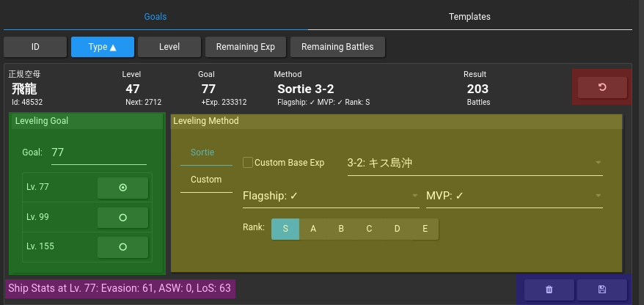This screenshot has width=644, height=305.
Task: Choose rank A
Action: point(313,229)
